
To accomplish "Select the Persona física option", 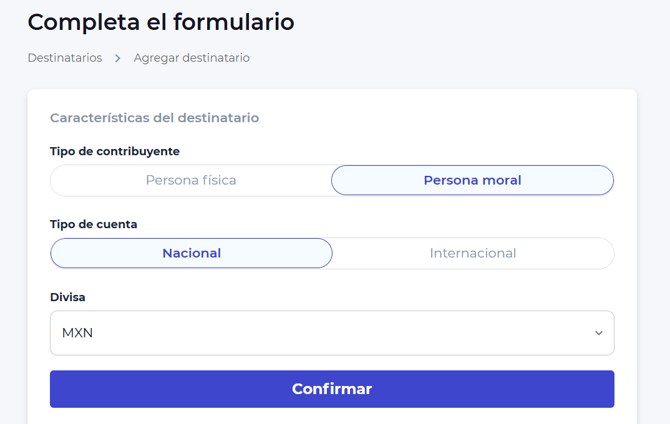I will [x=191, y=180].
